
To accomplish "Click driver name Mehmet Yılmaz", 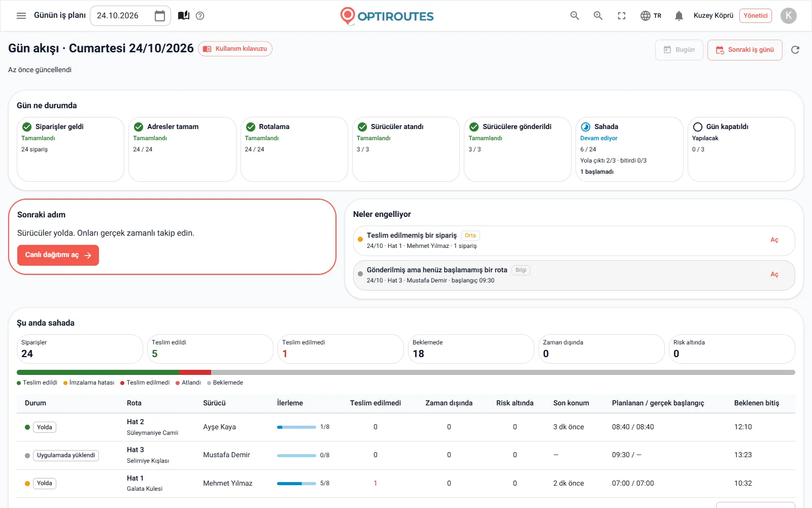I will click(227, 484).
